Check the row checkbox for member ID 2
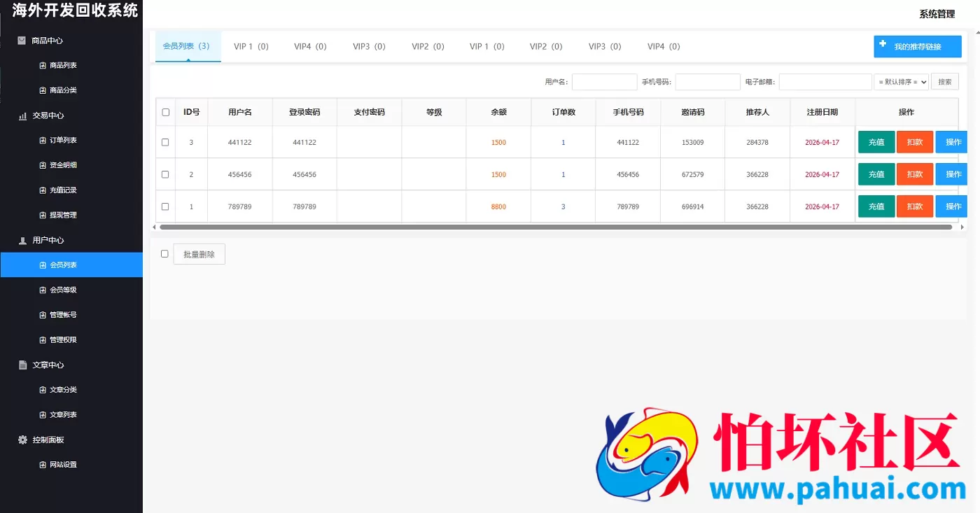The image size is (980, 513). (165, 174)
